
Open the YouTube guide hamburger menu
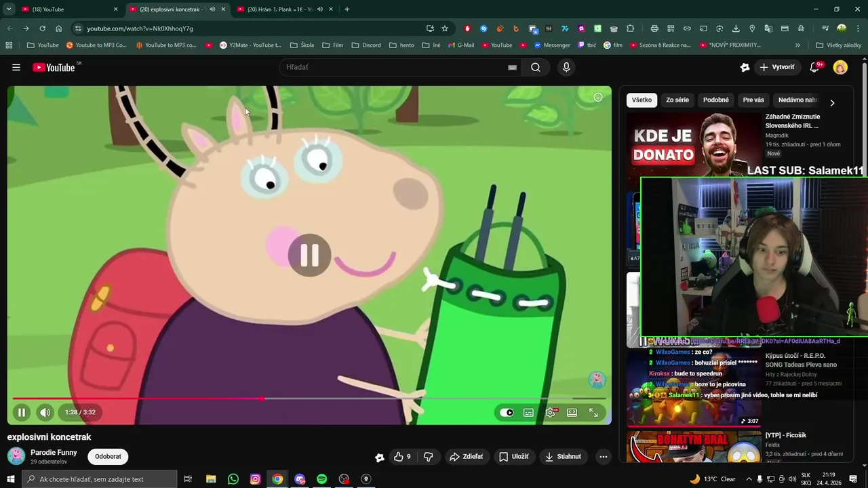coord(16,67)
